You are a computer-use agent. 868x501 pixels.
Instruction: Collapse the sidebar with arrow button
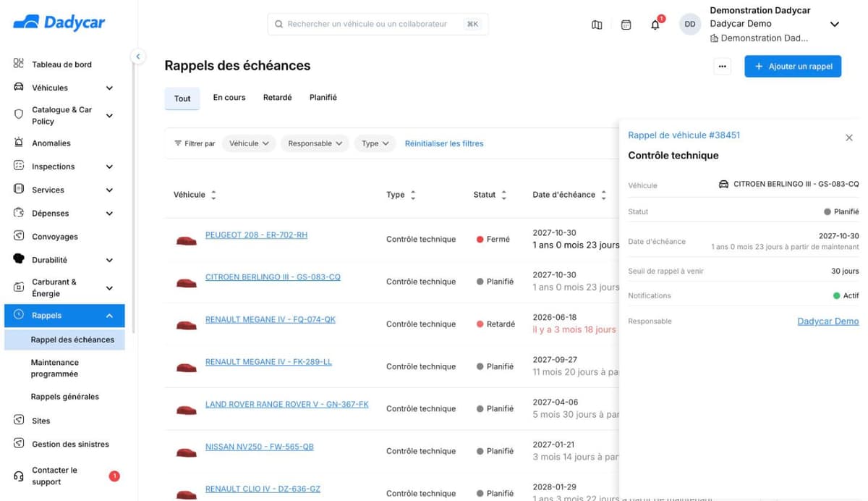click(x=137, y=56)
